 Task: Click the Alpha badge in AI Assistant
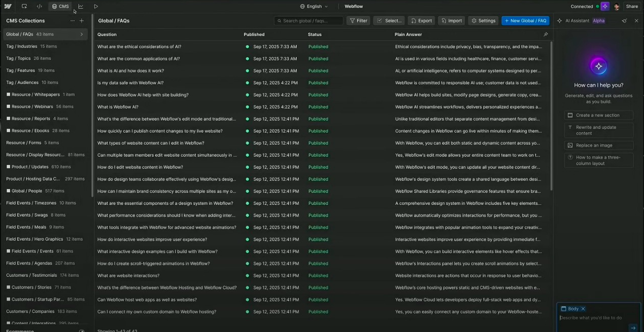pyautogui.click(x=599, y=21)
